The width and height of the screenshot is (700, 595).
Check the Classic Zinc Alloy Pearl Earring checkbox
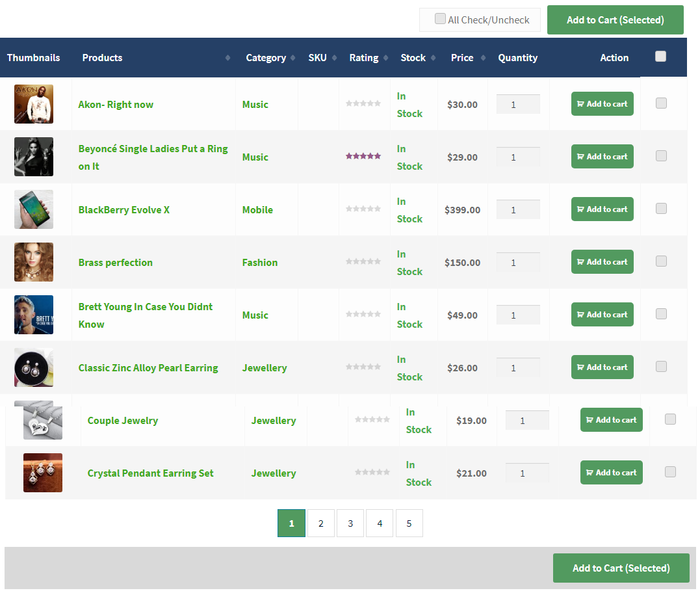pos(661,367)
